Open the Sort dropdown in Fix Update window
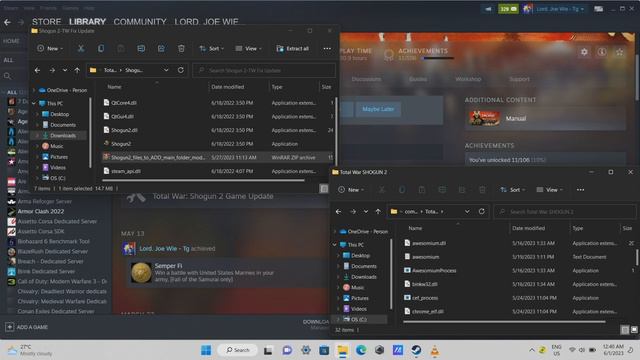640x360 pixels. (x=211, y=49)
